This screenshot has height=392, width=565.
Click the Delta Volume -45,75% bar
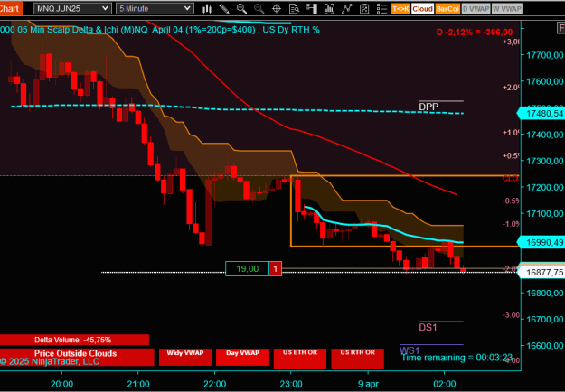click(x=74, y=340)
